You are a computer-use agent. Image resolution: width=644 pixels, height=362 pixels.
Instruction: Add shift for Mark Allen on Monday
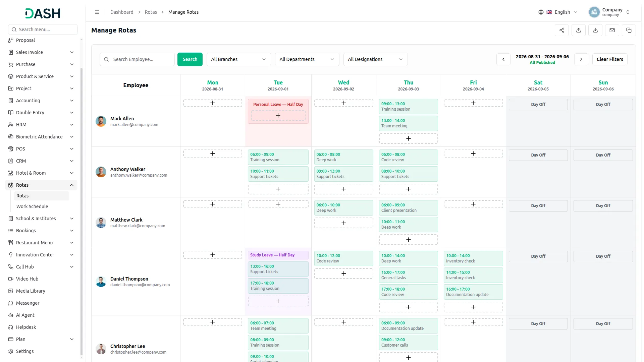click(213, 103)
